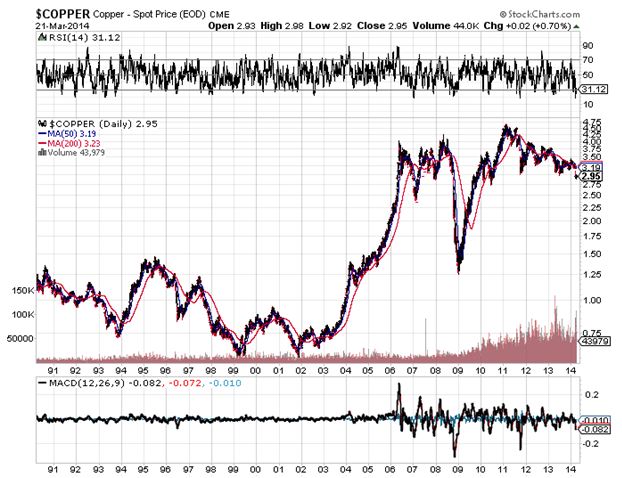Click the 2.95 last price tag

(x=591, y=176)
